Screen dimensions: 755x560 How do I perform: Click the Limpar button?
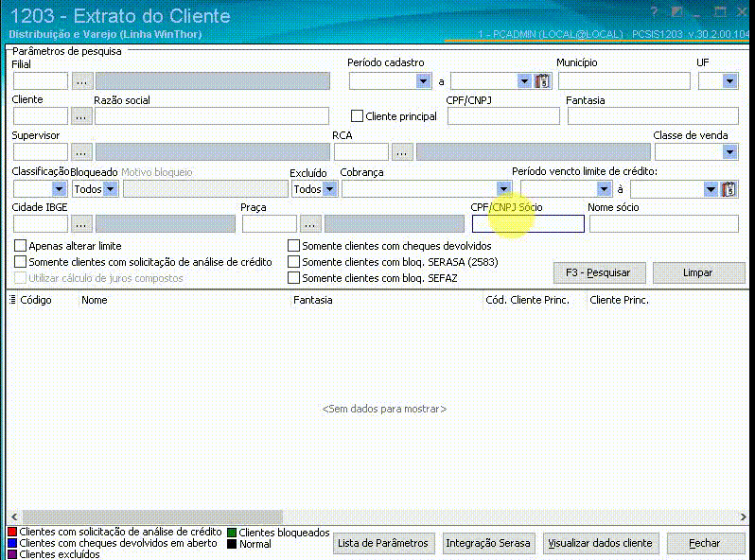[x=698, y=273]
